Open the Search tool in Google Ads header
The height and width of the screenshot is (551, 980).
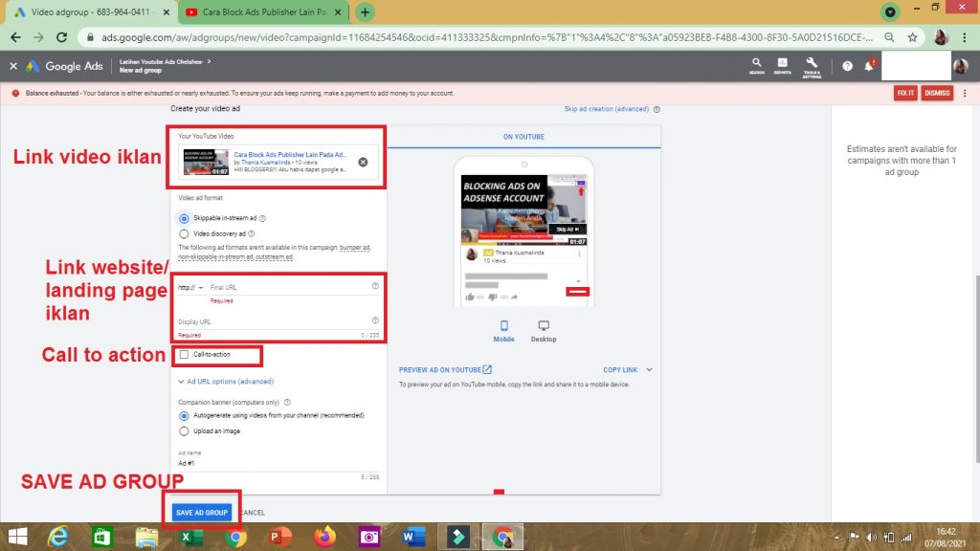point(756,65)
